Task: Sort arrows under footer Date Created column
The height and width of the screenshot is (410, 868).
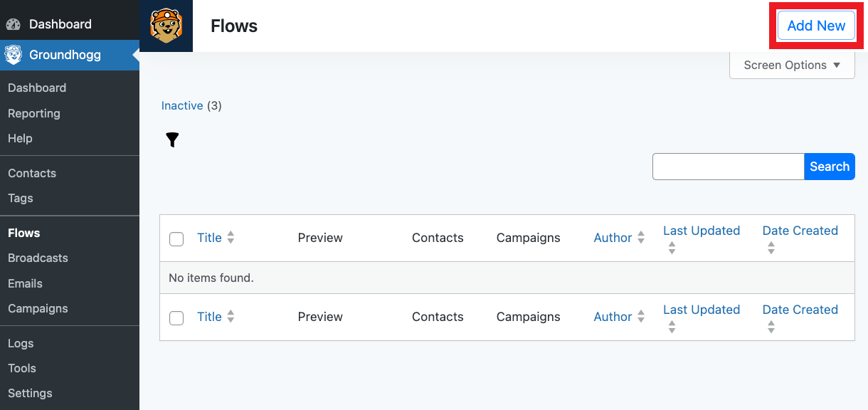Action: [x=771, y=327]
